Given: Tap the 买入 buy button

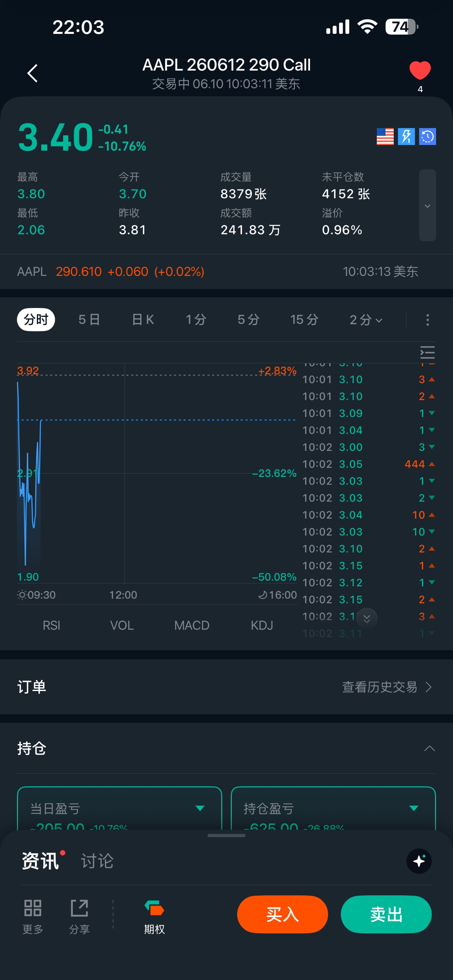Looking at the screenshot, I should pos(282,914).
